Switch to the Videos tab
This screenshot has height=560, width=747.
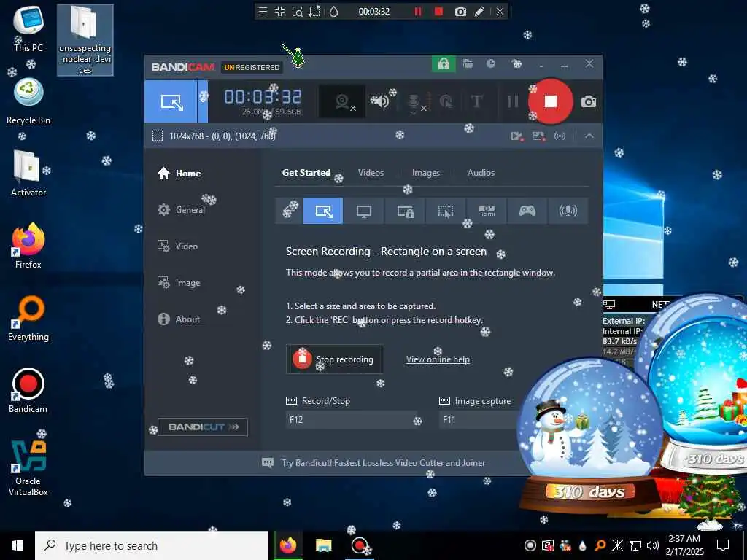[x=371, y=173]
